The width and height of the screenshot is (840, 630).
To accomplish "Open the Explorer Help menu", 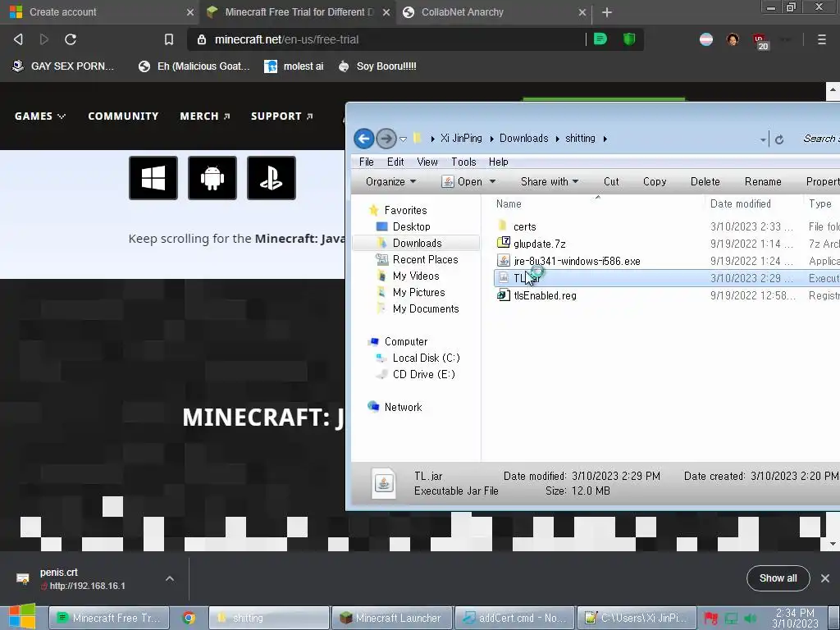I will [x=498, y=162].
